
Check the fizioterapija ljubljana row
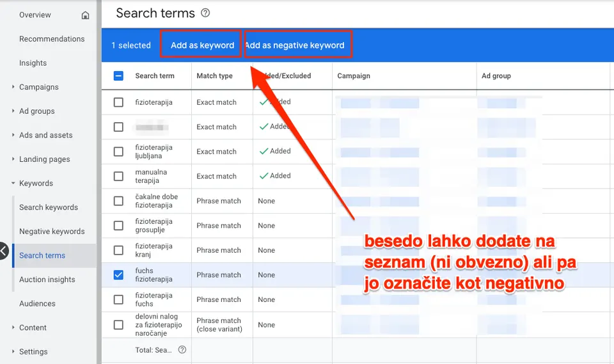tap(118, 152)
